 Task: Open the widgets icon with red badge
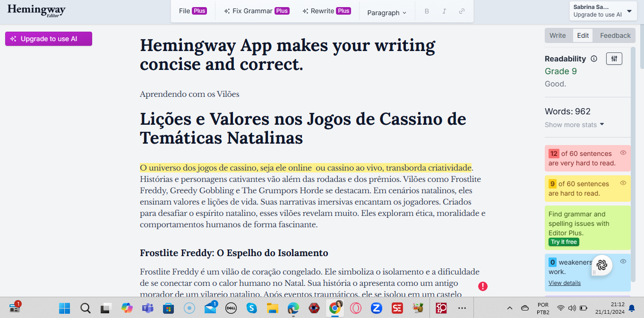tap(15, 308)
